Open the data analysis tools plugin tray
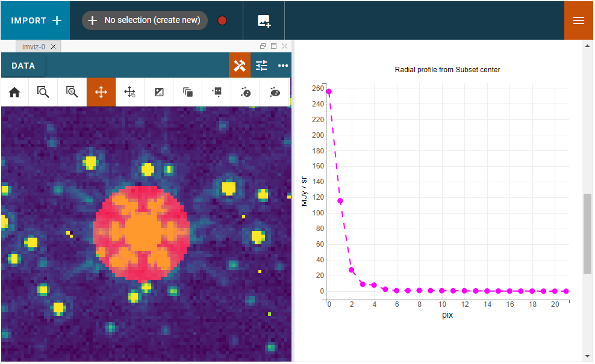Viewport: 595px width, 364px height. (240, 65)
